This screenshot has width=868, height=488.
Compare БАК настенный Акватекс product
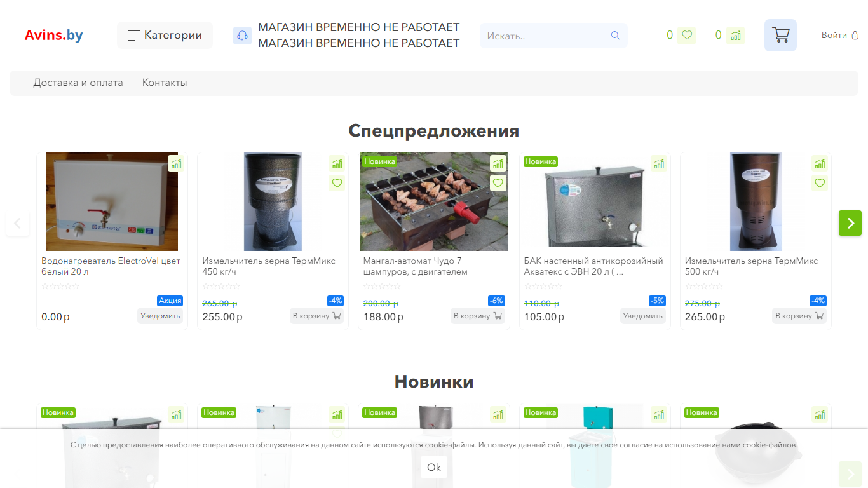click(658, 163)
